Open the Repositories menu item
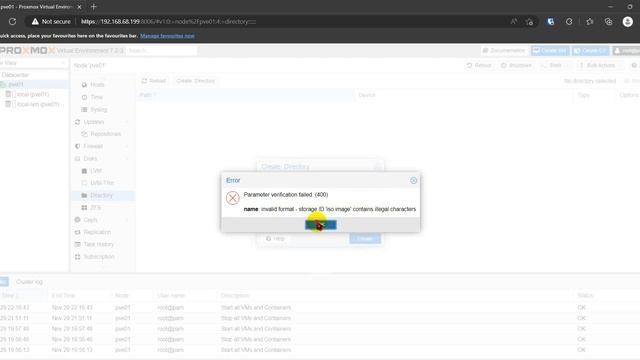 click(105, 134)
